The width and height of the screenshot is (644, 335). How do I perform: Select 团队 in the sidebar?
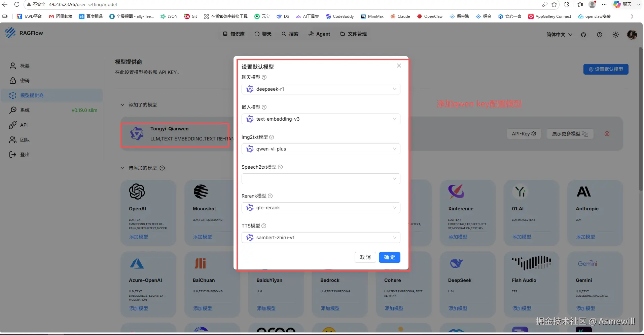coord(52,140)
